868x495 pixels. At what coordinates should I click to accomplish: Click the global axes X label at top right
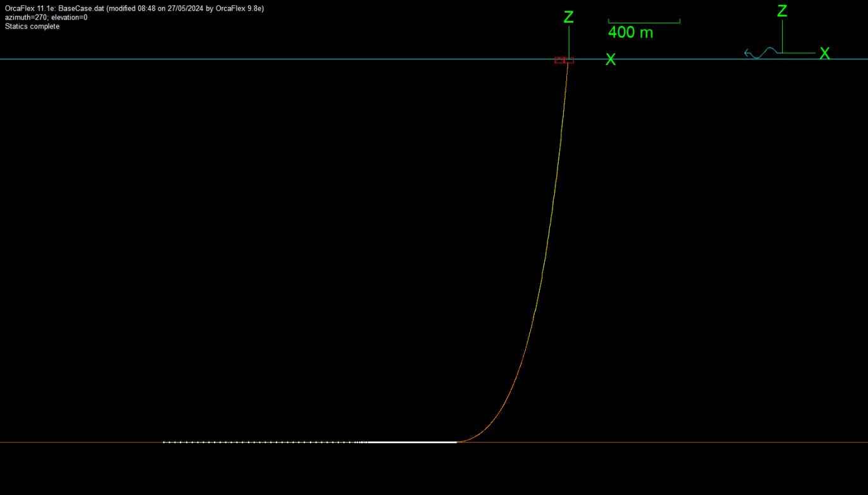(x=824, y=54)
